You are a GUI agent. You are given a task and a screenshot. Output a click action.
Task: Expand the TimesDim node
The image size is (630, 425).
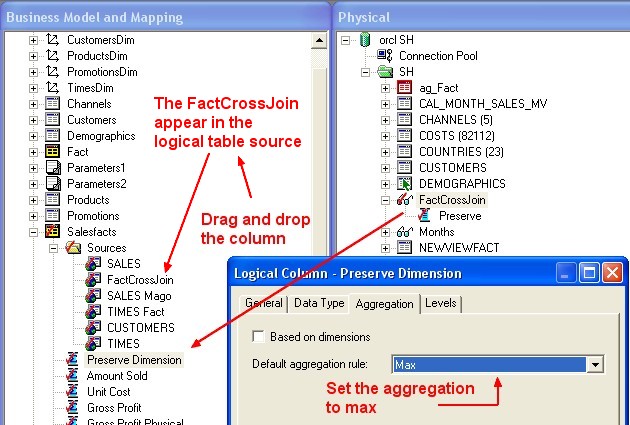[33, 88]
